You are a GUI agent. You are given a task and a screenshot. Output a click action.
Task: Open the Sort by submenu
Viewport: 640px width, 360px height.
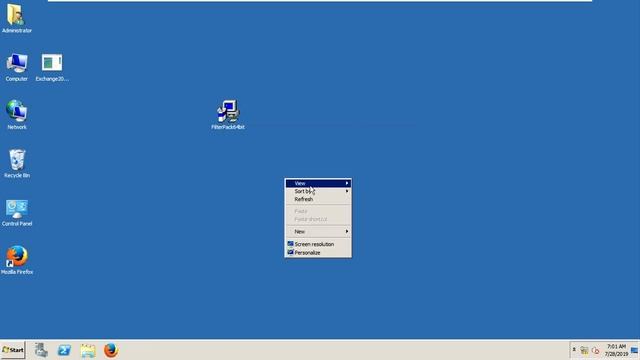coord(318,191)
